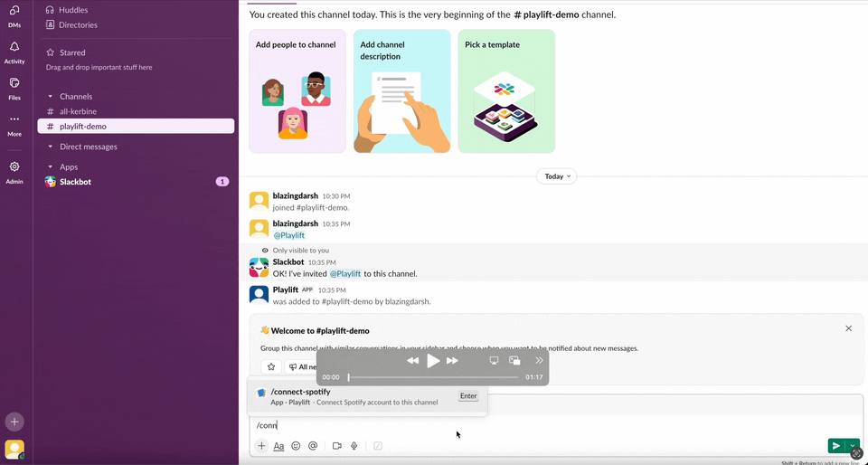Collapse the Direct messages section
The width and height of the screenshot is (868, 465).
pos(51,147)
